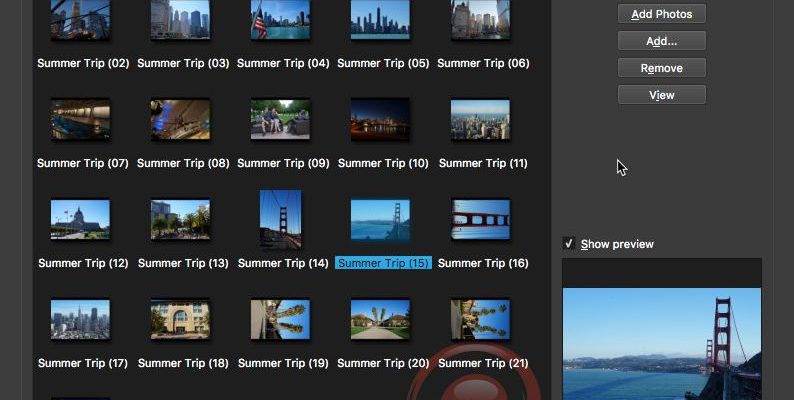The image size is (794, 400).
Task: Select the Summer Trip (21) thumbnail
Action: tap(481, 319)
